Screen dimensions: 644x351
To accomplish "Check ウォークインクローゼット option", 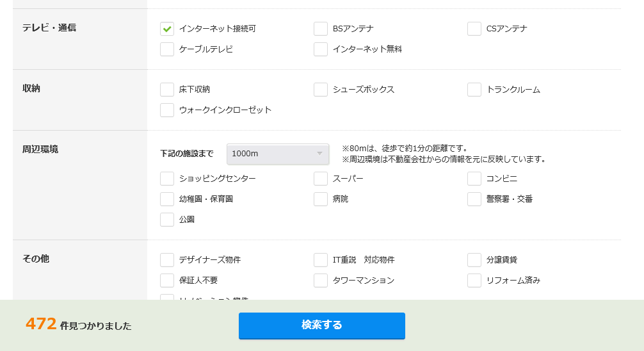I will pyautogui.click(x=167, y=110).
